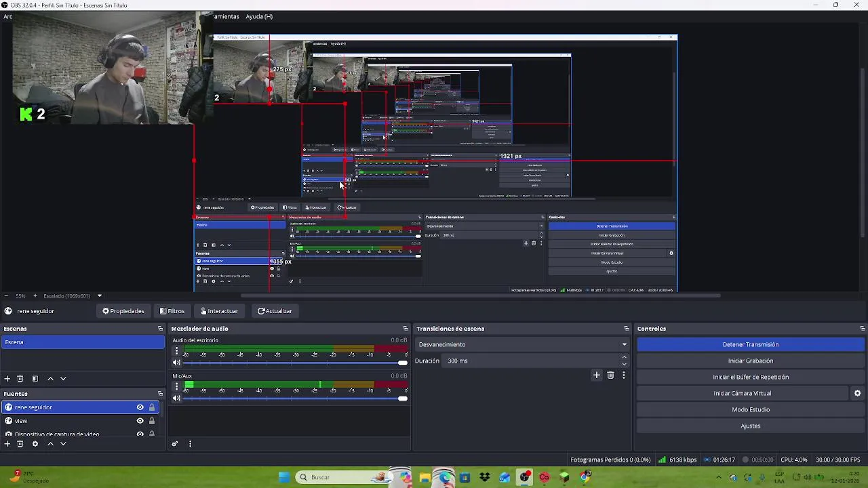
Task: Toggle lock on view source
Action: [152, 421]
